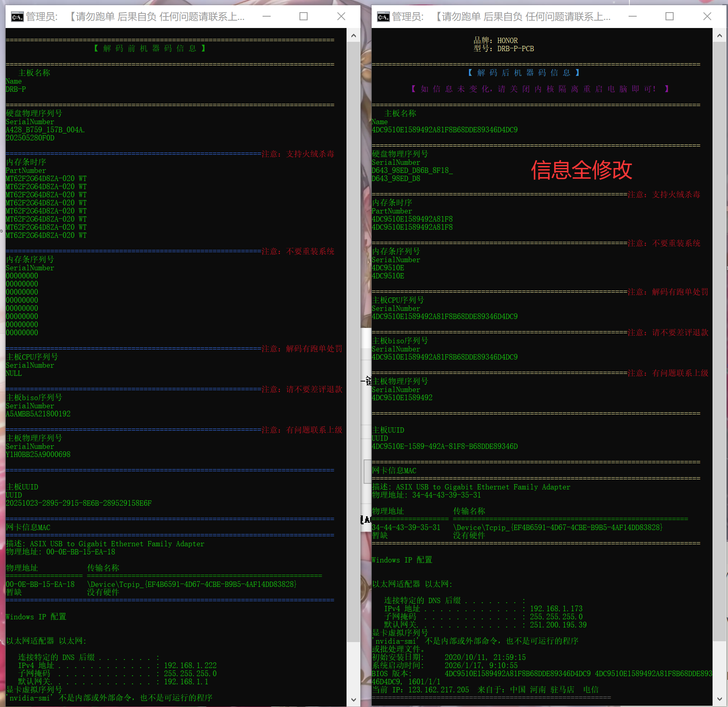Open system menu via left window command prompt icon
Image resolution: width=728 pixels, height=707 pixels.
[x=17, y=17]
